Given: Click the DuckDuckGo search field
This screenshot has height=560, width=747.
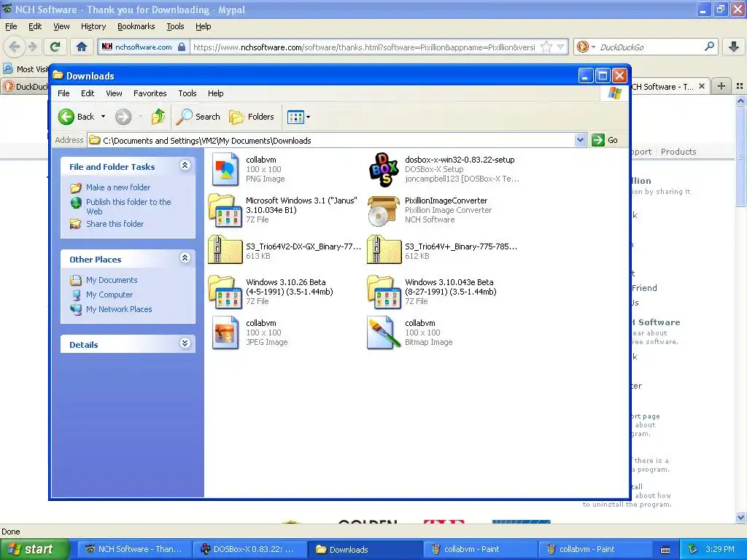Looking at the screenshot, I should [x=650, y=47].
